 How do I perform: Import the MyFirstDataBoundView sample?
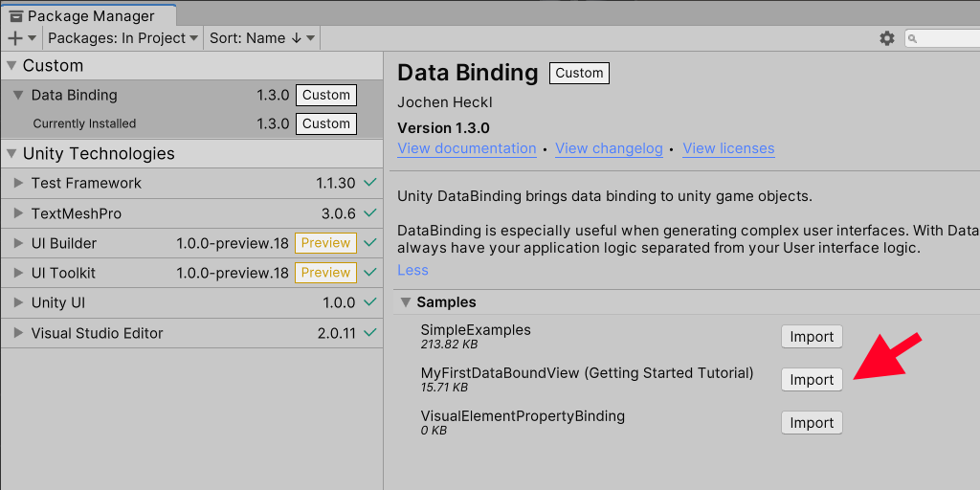tap(812, 380)
